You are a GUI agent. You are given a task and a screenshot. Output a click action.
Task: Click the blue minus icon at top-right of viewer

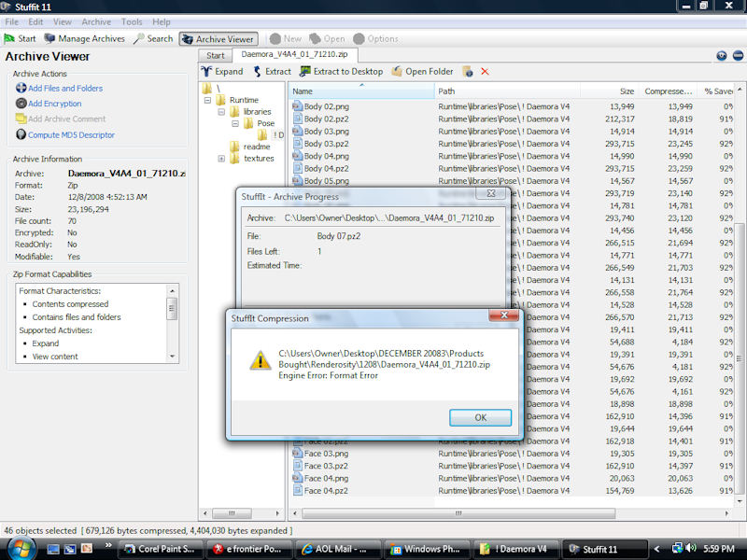pyautogui.click(x=738, y=56)
